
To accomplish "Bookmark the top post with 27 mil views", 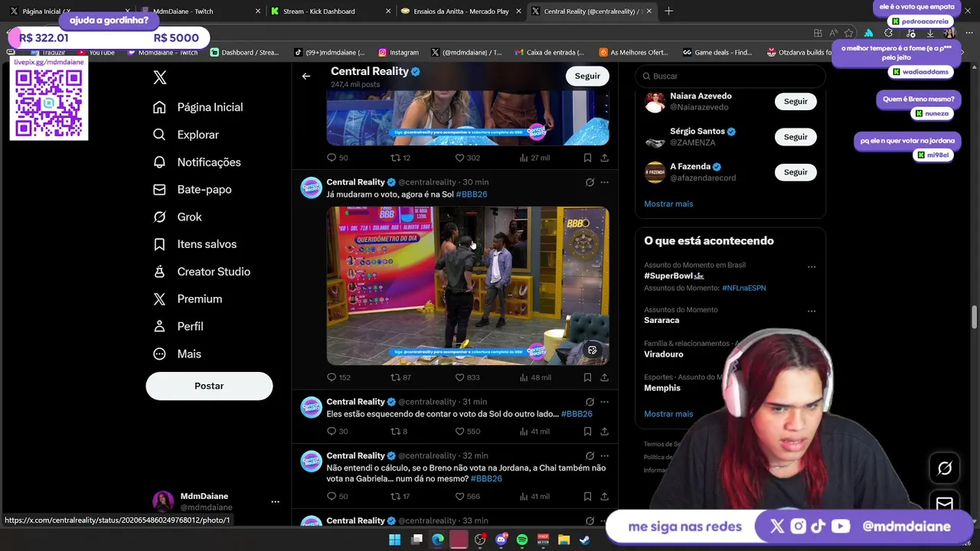I will point(587,158).
